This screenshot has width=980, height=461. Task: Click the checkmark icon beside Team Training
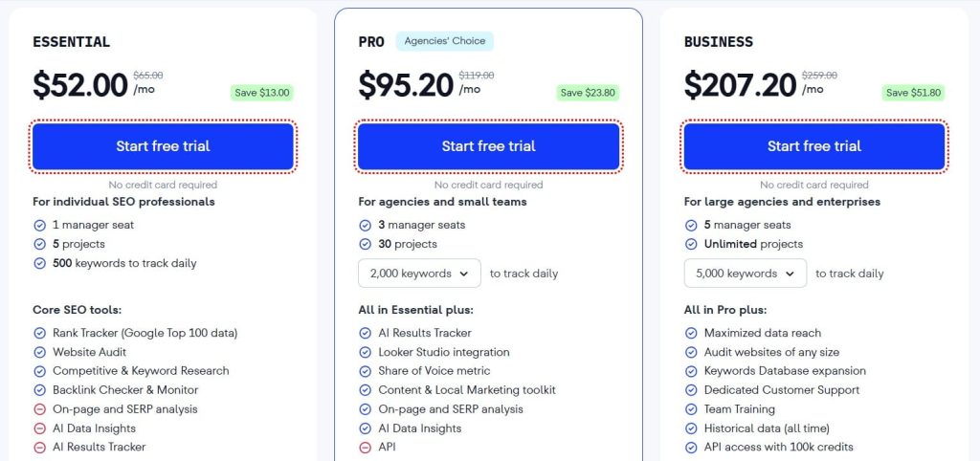click(x=691, y=408)
